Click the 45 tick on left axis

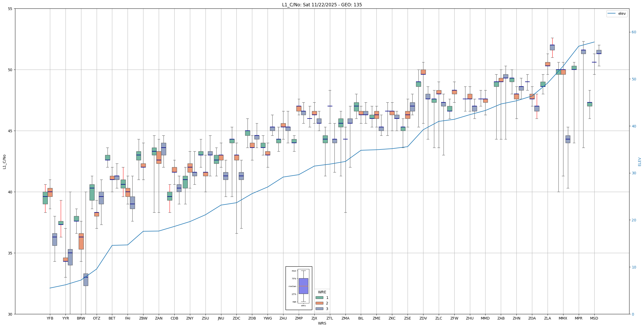[10, 131]
